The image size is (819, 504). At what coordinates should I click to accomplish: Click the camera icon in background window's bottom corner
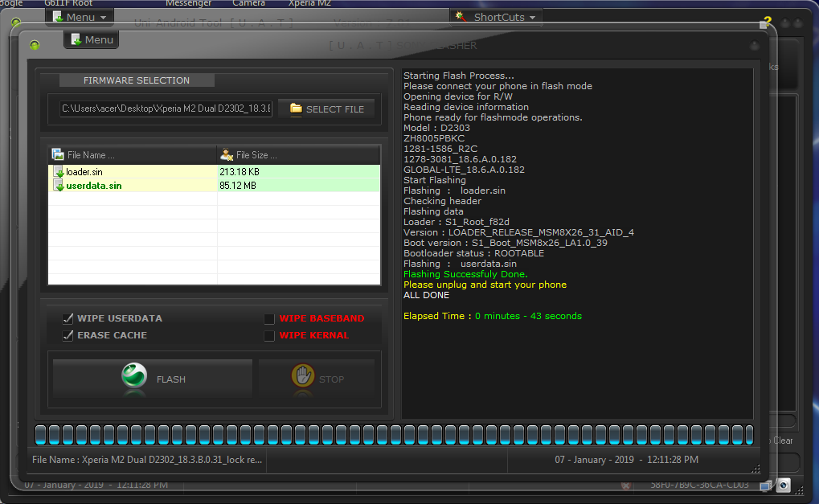[x=783, y=486]
